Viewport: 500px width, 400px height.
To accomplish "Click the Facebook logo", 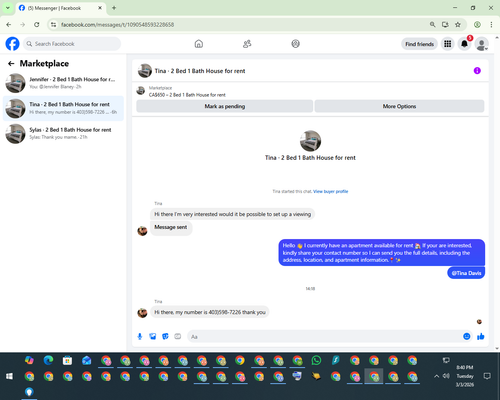I will 12,44.
